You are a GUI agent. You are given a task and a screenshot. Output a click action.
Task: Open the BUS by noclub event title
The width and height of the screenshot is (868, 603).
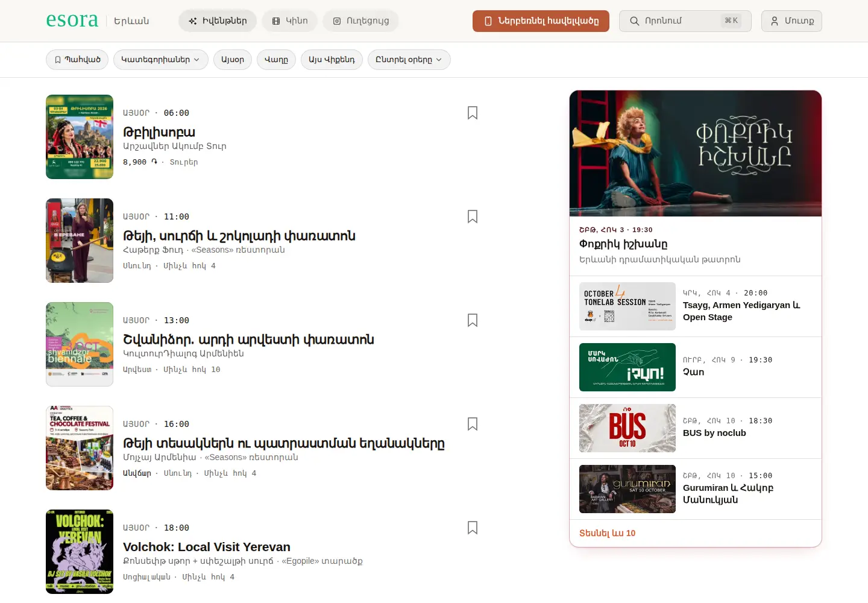714,433
